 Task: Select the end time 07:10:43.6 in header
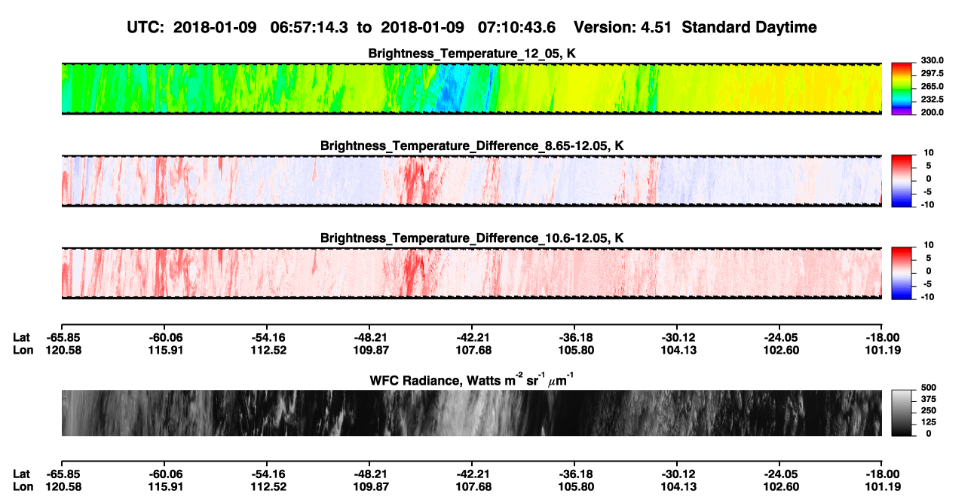[x=517, y=27]
